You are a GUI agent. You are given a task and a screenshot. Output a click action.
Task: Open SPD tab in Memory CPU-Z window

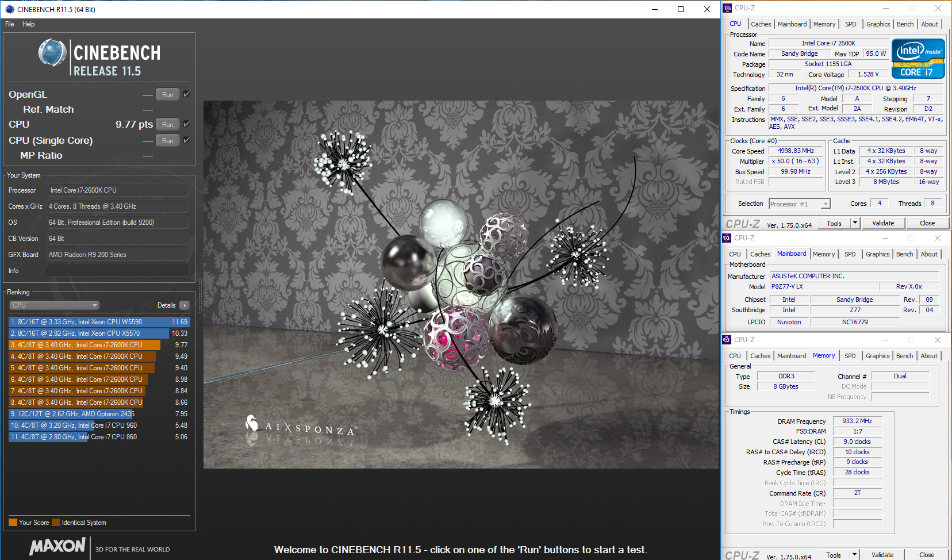pyautogui.click(x=850, y=356)
